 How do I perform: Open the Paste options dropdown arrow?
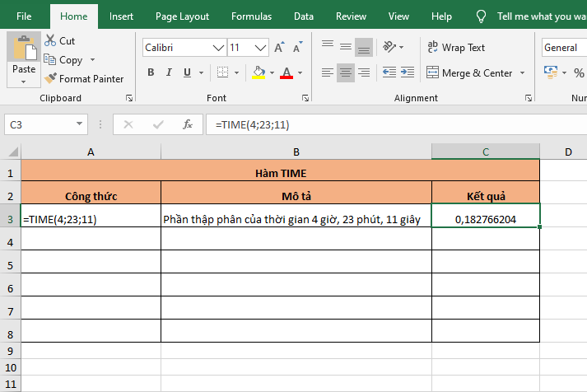(x=24, y=82)
